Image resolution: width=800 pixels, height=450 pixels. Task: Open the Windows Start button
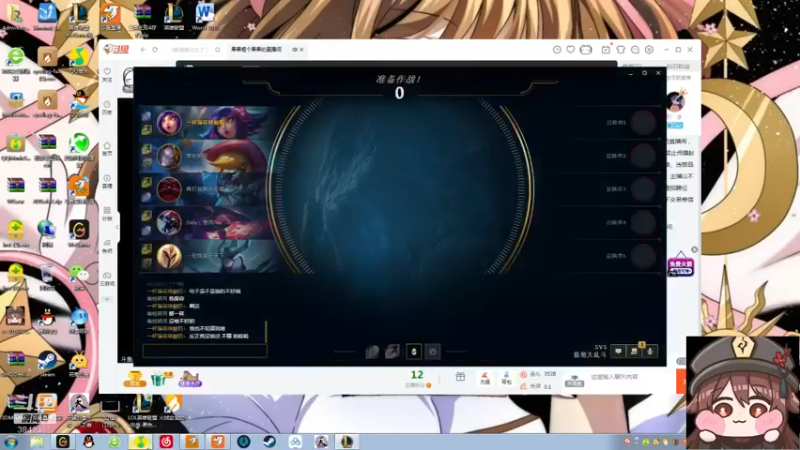click(11, 442)
